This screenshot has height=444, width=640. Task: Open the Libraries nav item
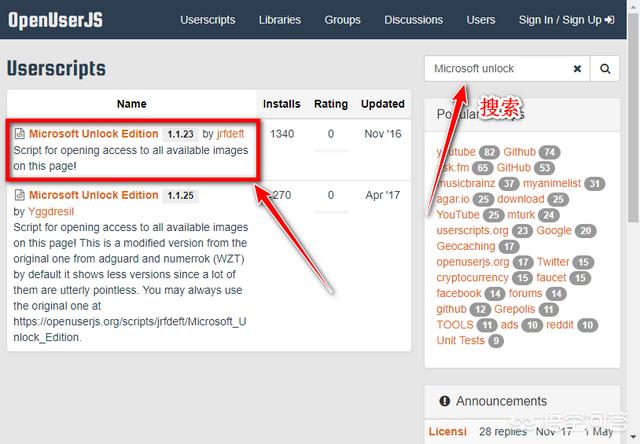click(280, 20)
